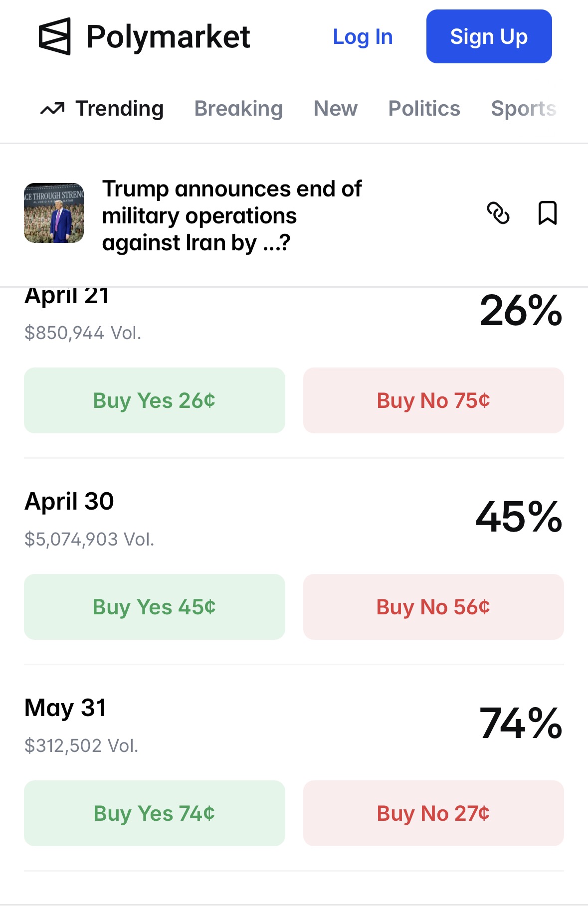Bookmark this Trump Iran market

pyautogui.click(x=547, y=213)
